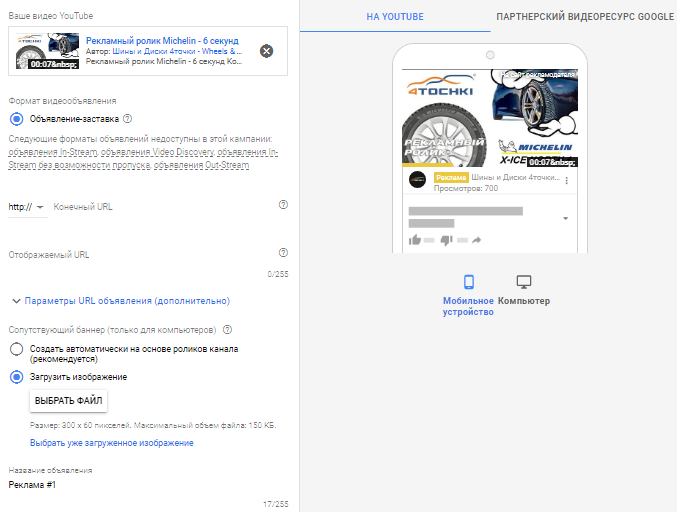
Task: Switch preview to Компьютер
Action: point(523,283)
